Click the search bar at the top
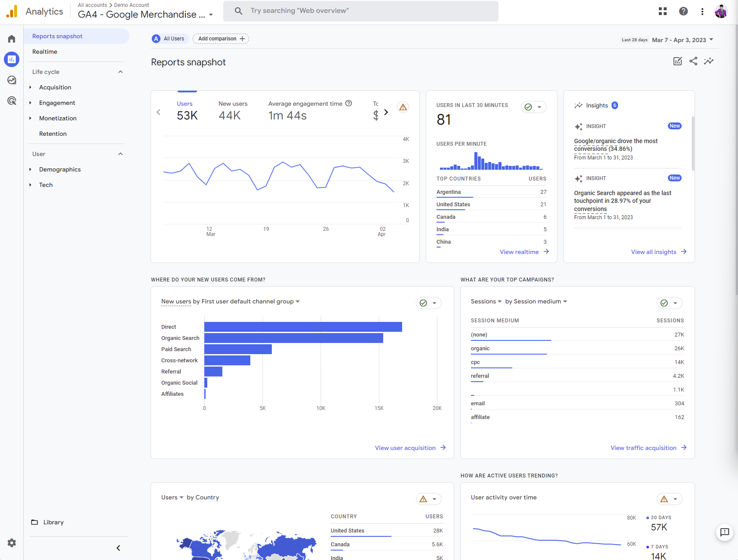Image resolution: width=738 pixels, height=560 pixels. [360, 11]
